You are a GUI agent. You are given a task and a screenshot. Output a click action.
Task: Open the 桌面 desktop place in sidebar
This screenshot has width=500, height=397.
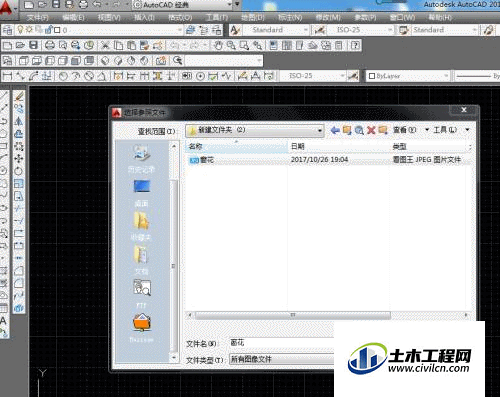(x=141, y=193)
